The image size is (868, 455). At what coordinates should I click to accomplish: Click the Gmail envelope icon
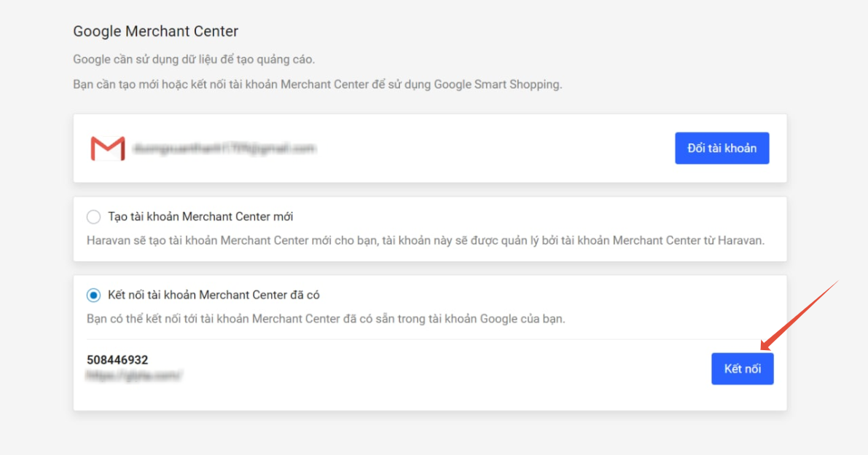click(x=107, y=149)
